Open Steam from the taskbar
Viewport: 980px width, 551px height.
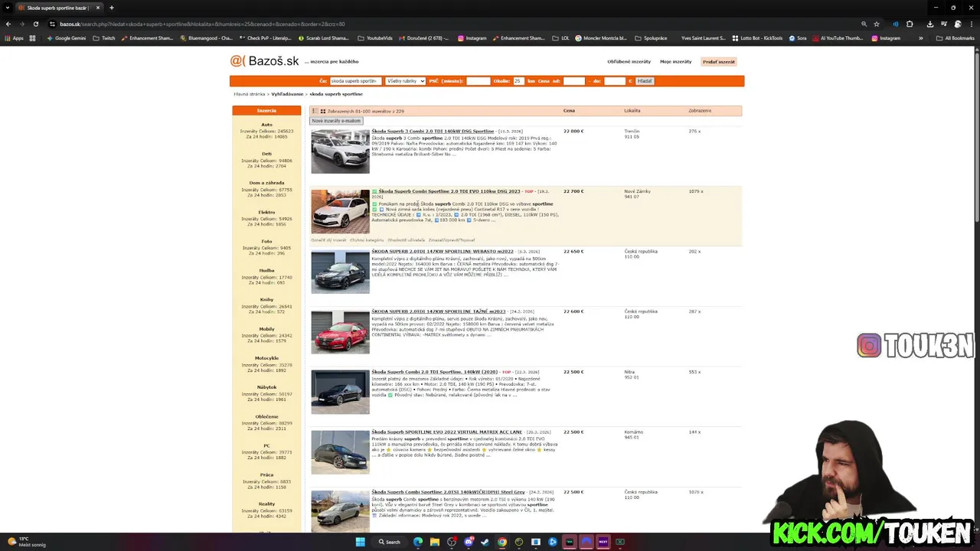coord(485,542)
